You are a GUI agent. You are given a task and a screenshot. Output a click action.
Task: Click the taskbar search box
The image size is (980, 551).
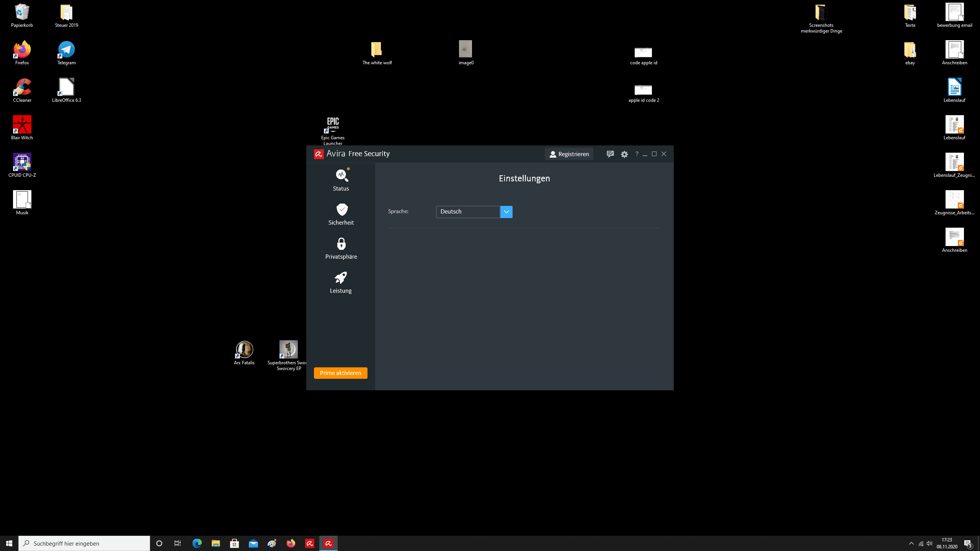84,543
